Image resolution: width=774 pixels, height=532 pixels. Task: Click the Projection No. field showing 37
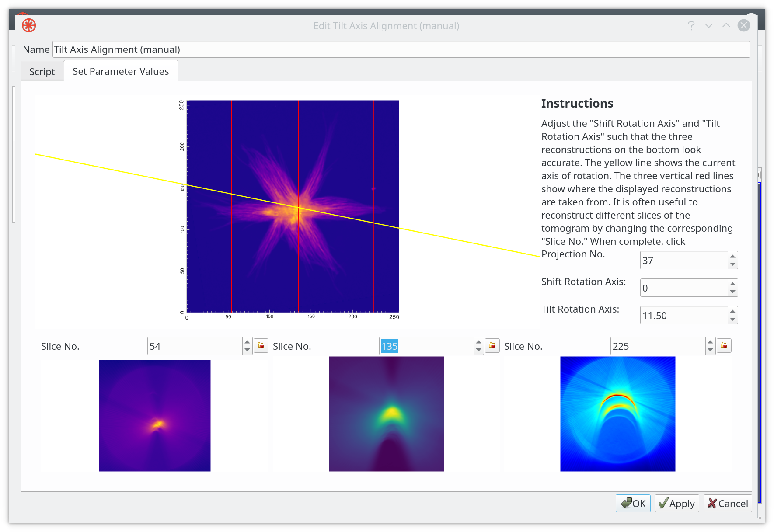click(684, 261)
